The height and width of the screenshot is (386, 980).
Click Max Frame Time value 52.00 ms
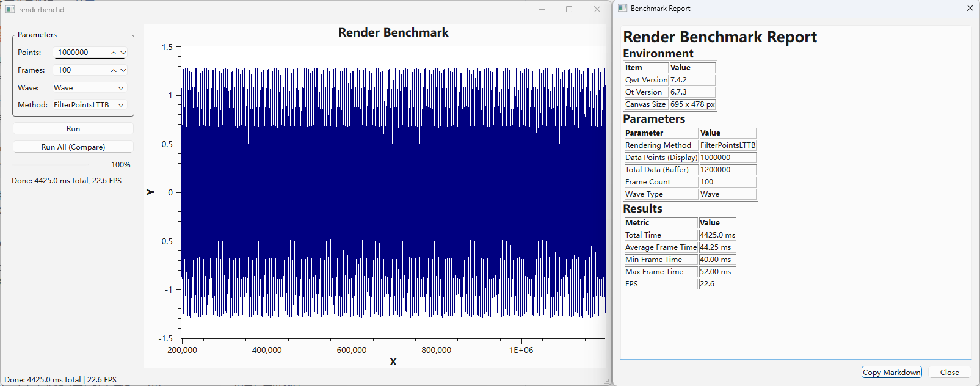pyautogui.click(x=717, y=272)
